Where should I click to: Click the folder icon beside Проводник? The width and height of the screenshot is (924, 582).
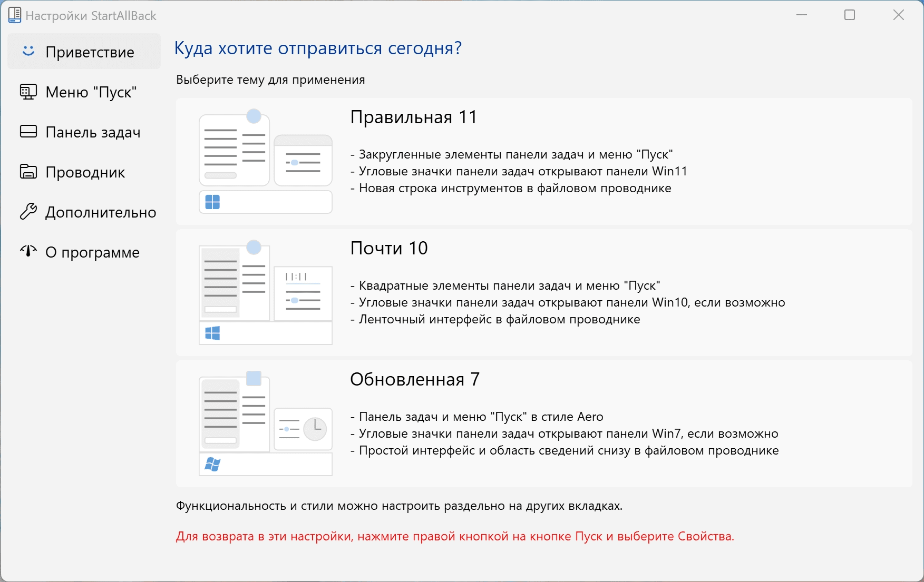(28, 172)
